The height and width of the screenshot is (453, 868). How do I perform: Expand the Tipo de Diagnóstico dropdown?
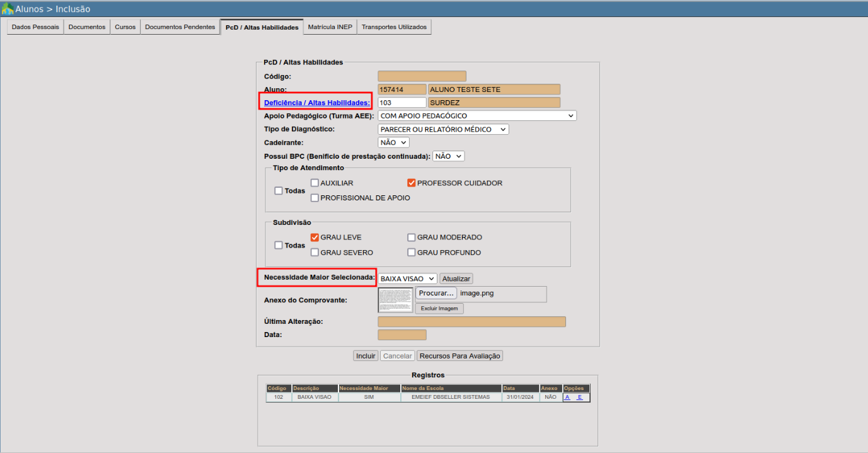(x=443, y=129)
